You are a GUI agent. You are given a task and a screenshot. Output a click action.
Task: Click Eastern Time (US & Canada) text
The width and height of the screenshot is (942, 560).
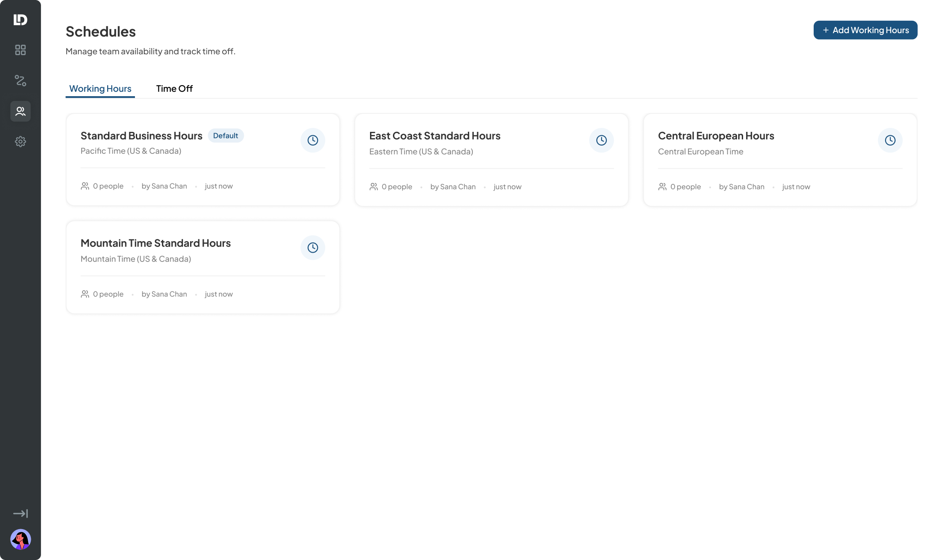[x=421, y=152]
